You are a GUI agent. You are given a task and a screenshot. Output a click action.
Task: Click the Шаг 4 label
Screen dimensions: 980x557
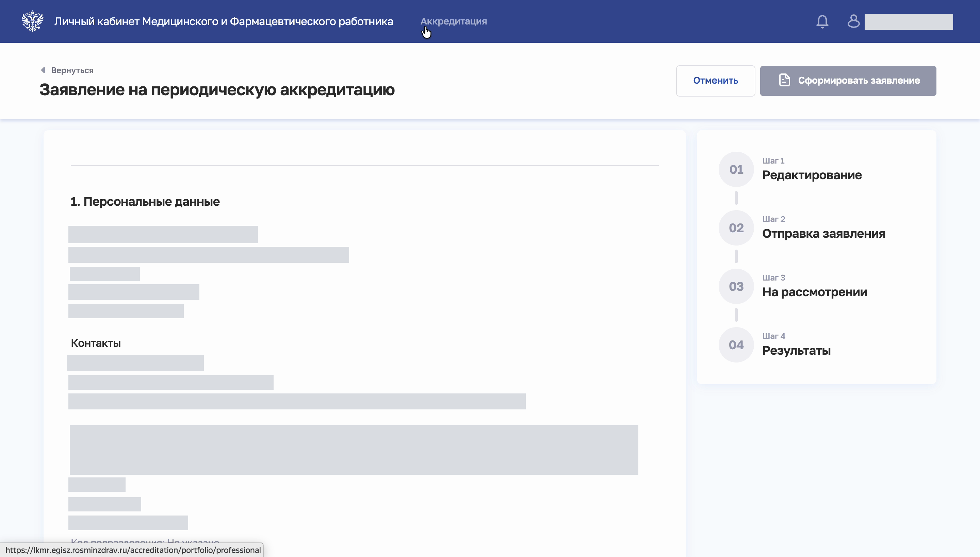(774, 336)
